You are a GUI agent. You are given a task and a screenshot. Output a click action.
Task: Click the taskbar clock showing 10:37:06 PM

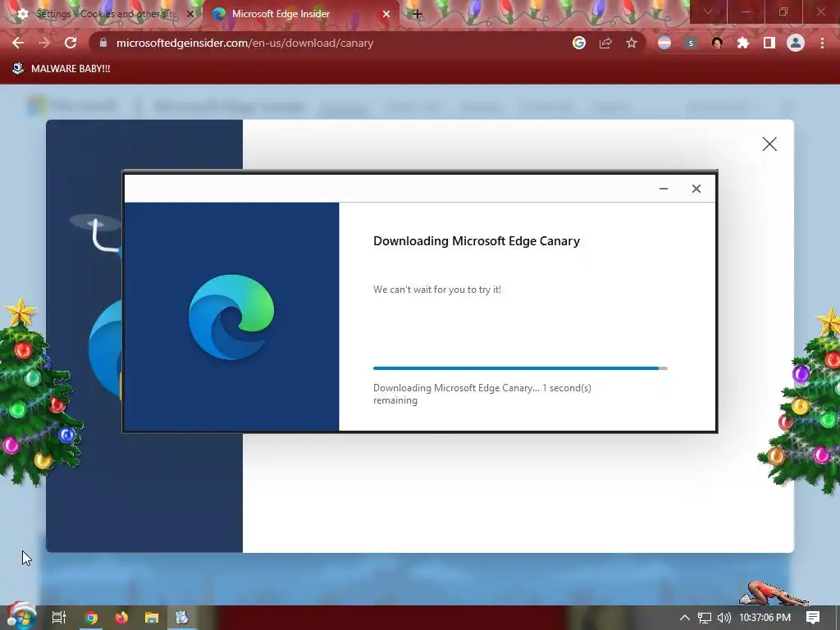765,618
